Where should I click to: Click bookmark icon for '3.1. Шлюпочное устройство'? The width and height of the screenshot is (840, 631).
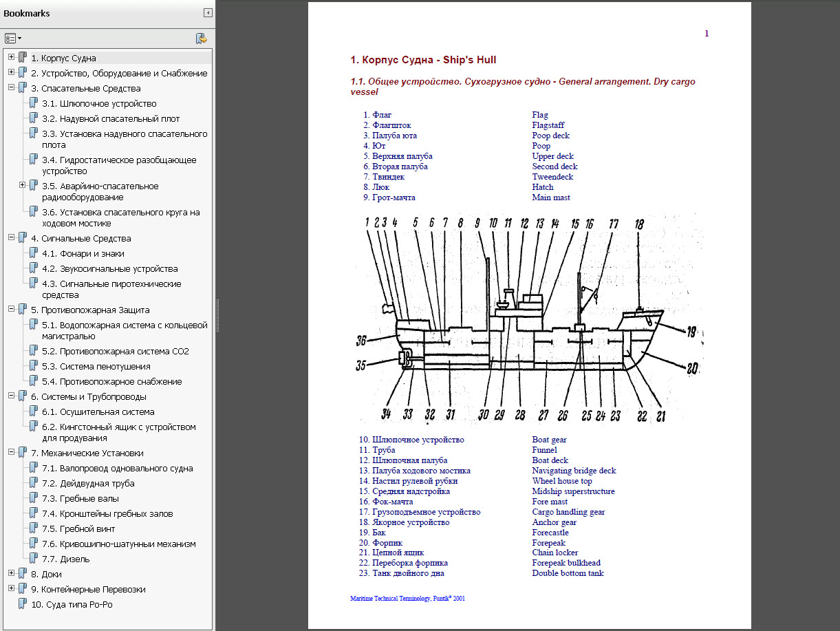pyautogui.click(x=33, y=103)
